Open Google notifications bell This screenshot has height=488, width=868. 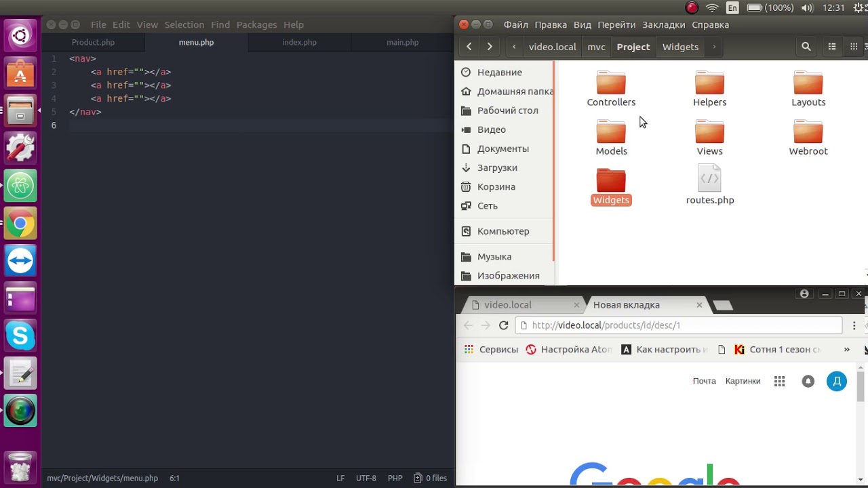(808, 381)
